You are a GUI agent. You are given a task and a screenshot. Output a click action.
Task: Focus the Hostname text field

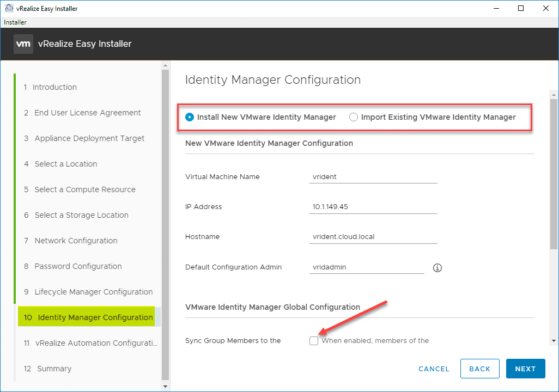[x=373, y=237]
